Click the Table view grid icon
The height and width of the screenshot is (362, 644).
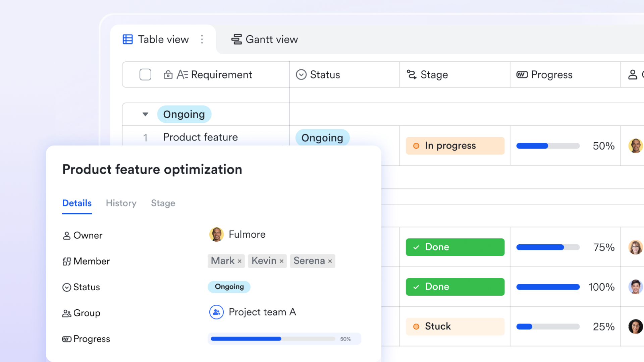(128, 39)
